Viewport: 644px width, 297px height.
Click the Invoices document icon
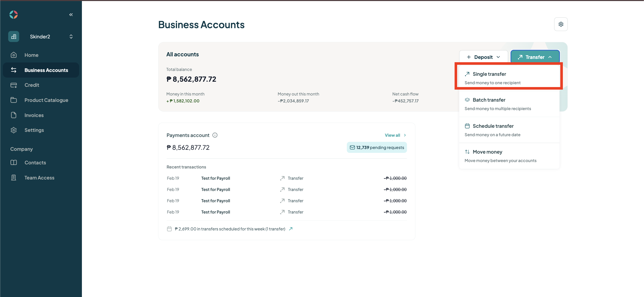point(14,115)
